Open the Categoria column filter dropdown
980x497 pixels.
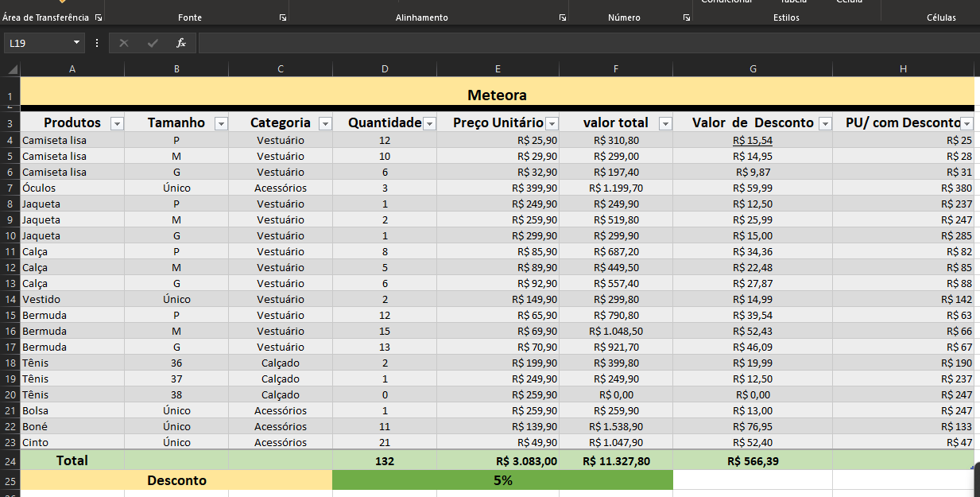point(325,123)
